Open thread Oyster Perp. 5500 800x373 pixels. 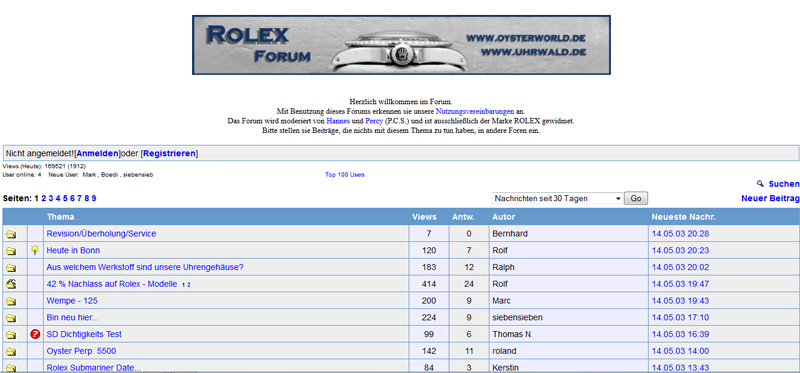(81, 351)
